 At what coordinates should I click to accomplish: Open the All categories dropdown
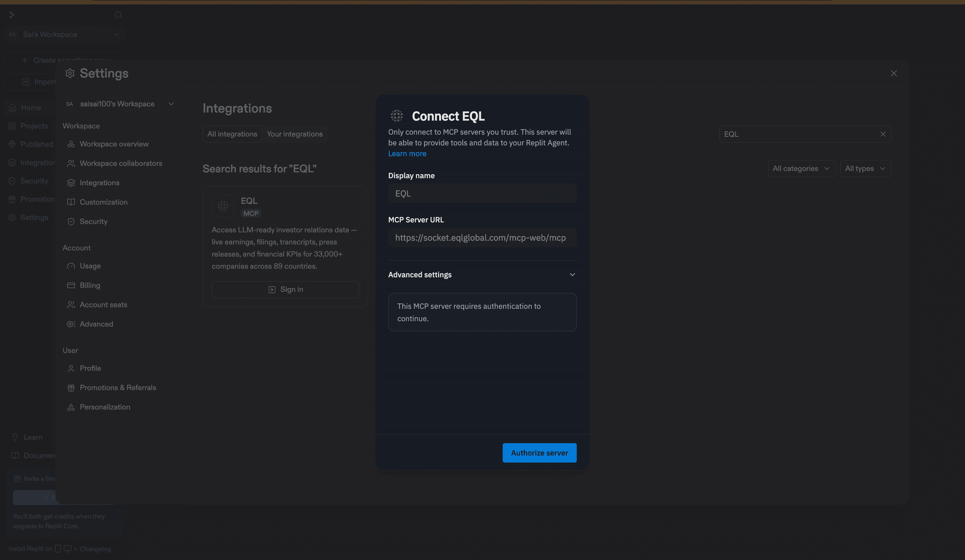click(801, 169)
